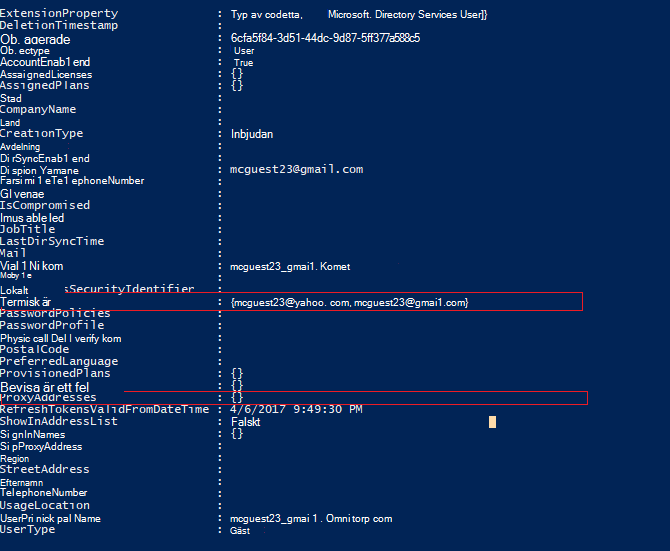The width and height of the screenshot is (670, 551).
Task: Select the mcguest23_gmai1. Komet text
Action: click(x=290, y=267)
